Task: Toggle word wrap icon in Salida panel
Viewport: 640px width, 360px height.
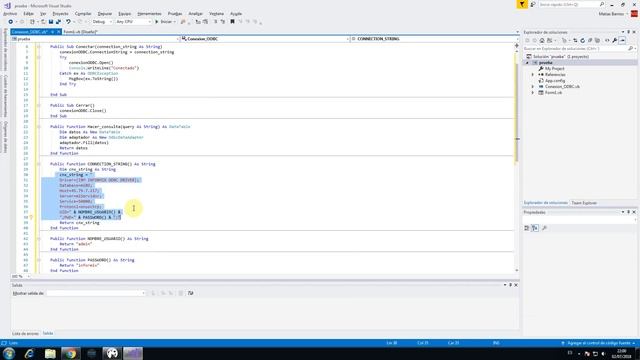Action: click(191, 293)
